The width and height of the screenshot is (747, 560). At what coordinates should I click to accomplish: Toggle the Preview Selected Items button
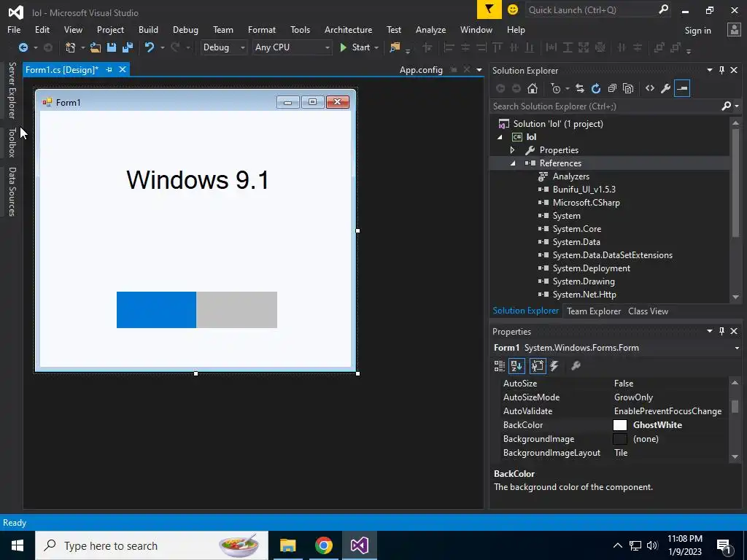click(682, 88)
